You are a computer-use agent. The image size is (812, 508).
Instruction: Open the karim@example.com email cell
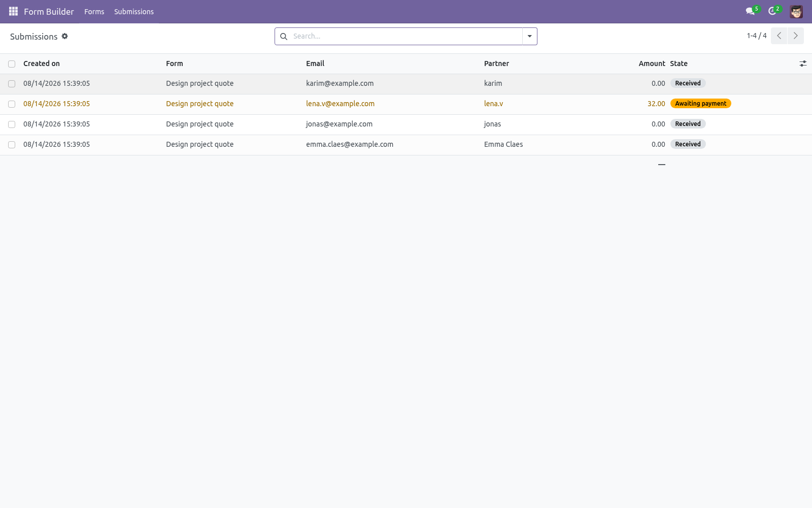click(340, 83)
